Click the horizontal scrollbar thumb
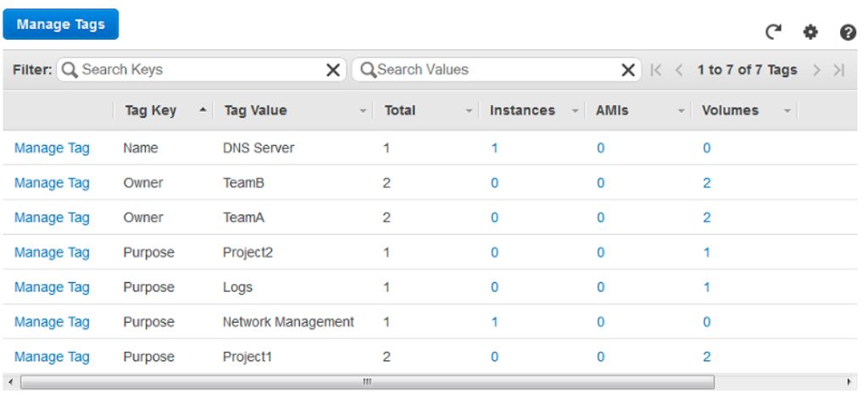 click(367, 381)
